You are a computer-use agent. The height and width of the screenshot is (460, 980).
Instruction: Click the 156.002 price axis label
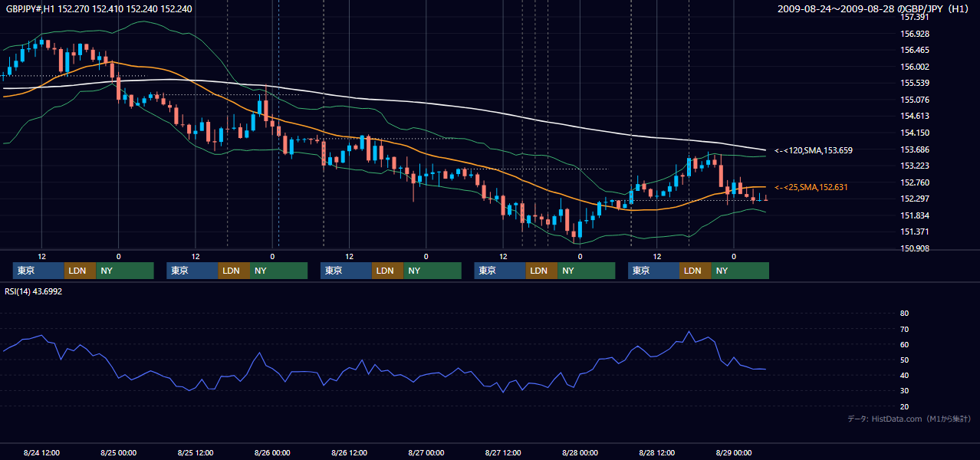coord(915,67)
